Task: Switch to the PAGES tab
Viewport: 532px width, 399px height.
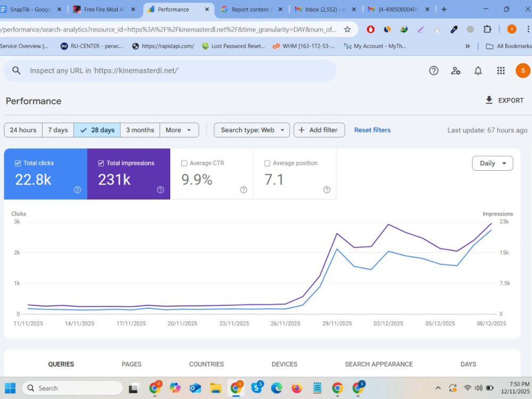Action: point(131,364)
